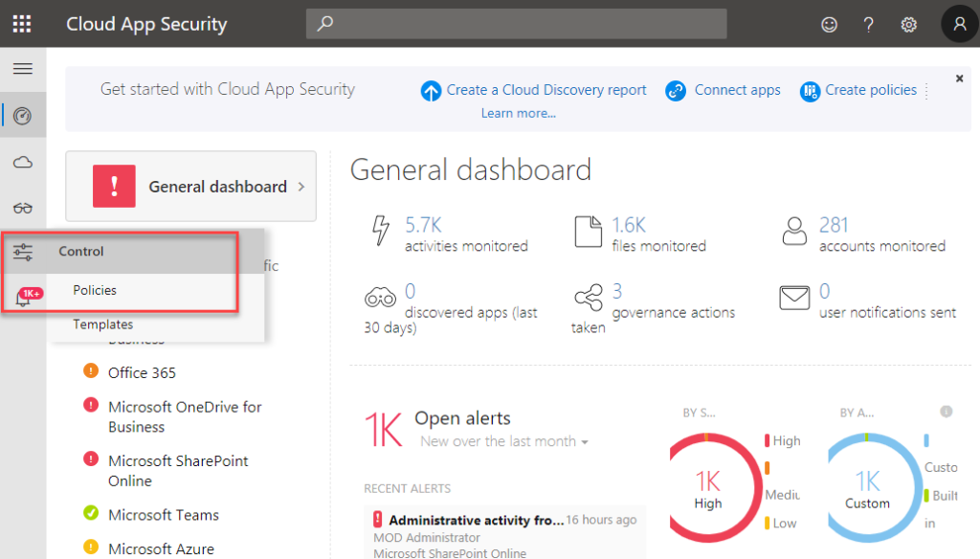Click the Cloud App Security title
The height and width of the screenshot is (559, 980).
coord(146,24)
